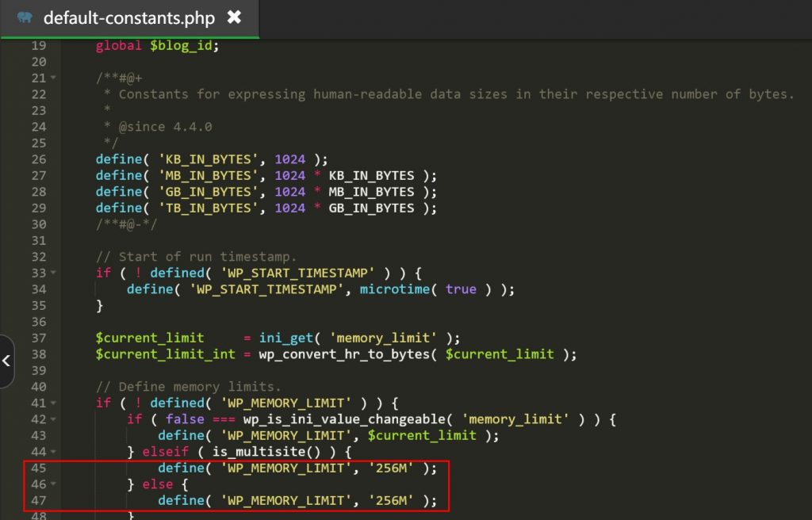812x520 pixels.
Task: Collapse the docblock comment at line 21
Action: [x=53, y=78]
